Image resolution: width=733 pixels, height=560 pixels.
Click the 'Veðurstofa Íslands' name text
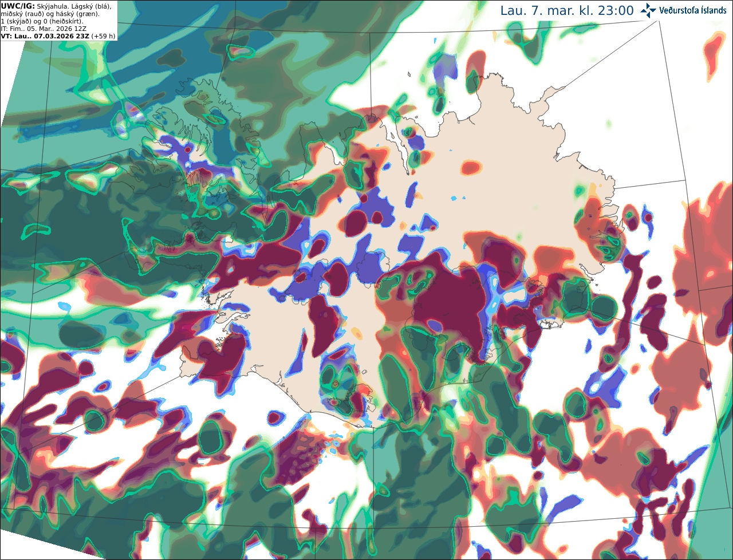point(693,10)
